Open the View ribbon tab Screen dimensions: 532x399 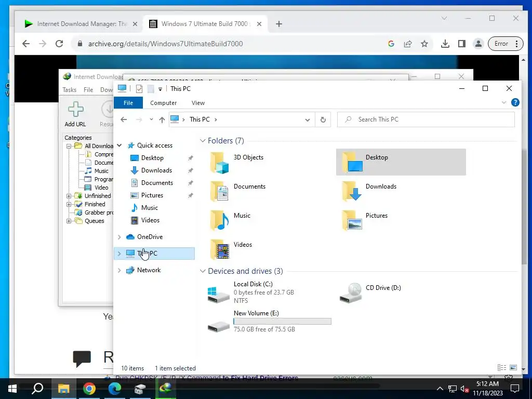(x=198, y=103)
